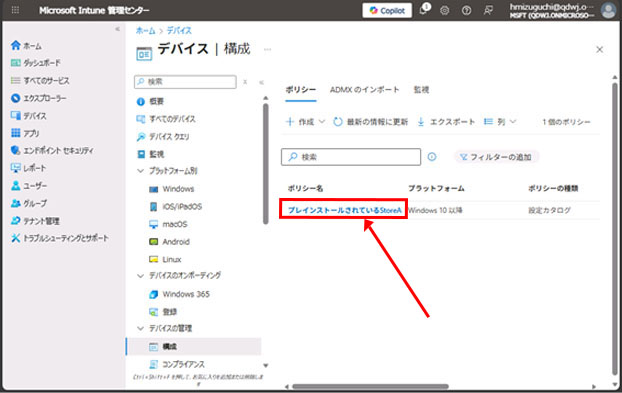Sort by the プラットフォーム column header
622x393 pixels.
point(436,188)
